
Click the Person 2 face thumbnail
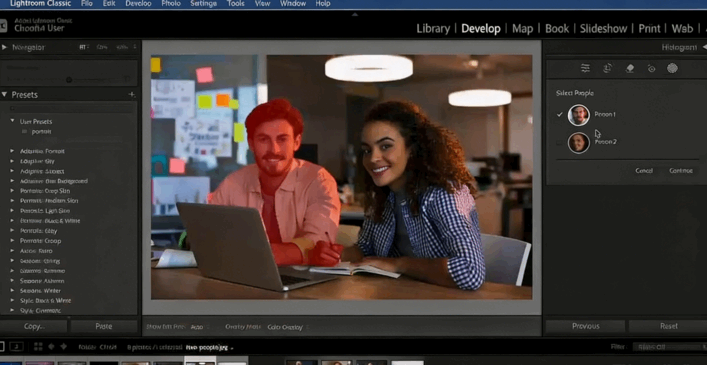pyautogui.click(x=578, y=143)
